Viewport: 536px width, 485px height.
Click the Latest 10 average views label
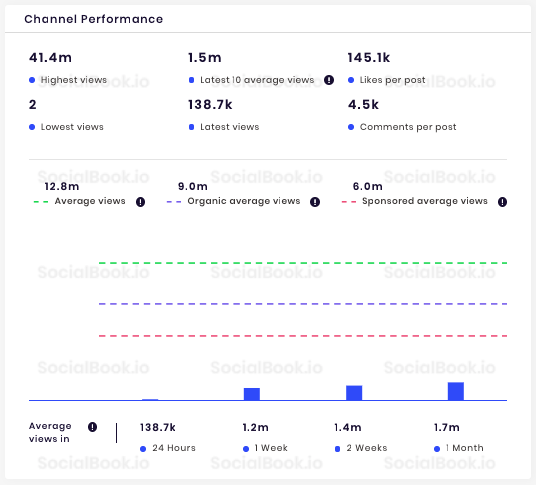[257, 80]
